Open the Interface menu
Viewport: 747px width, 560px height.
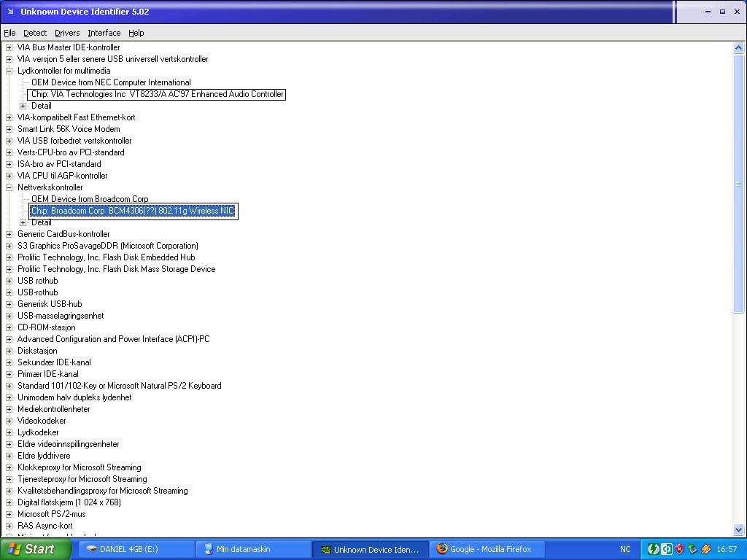(104, 33)
